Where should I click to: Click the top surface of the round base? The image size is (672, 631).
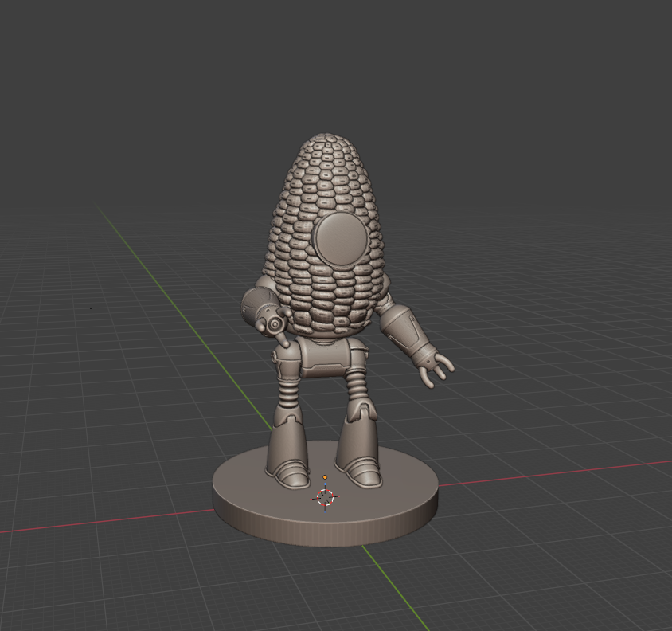point(385,500)
